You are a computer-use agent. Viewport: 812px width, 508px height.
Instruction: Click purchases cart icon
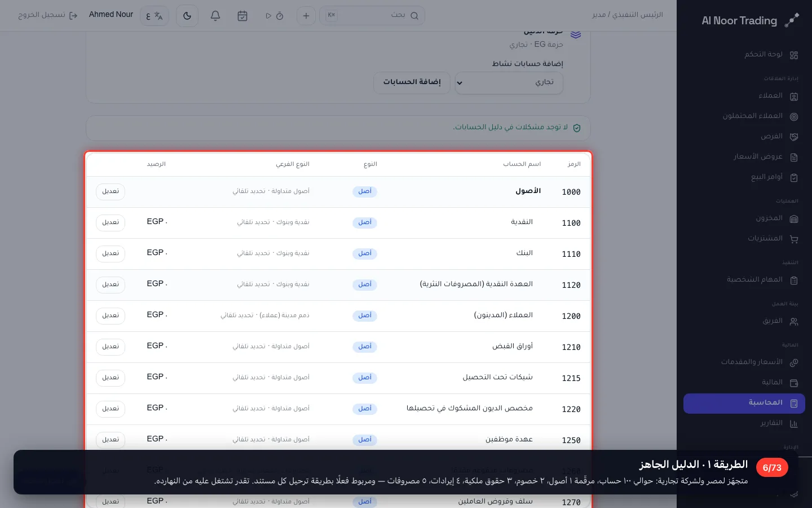[x=794, y=239]
